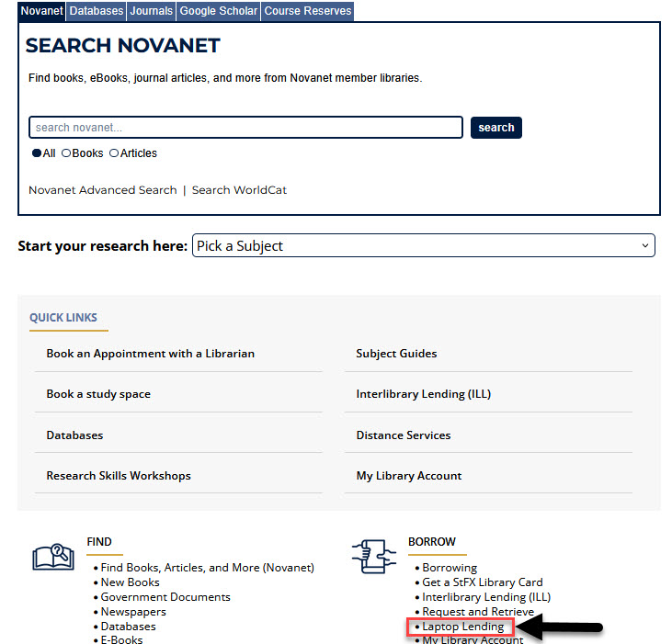The height and width of the screenshot is (644, 672).
Task: Open the Subject Guides quick link
Action: coord(396,354)
